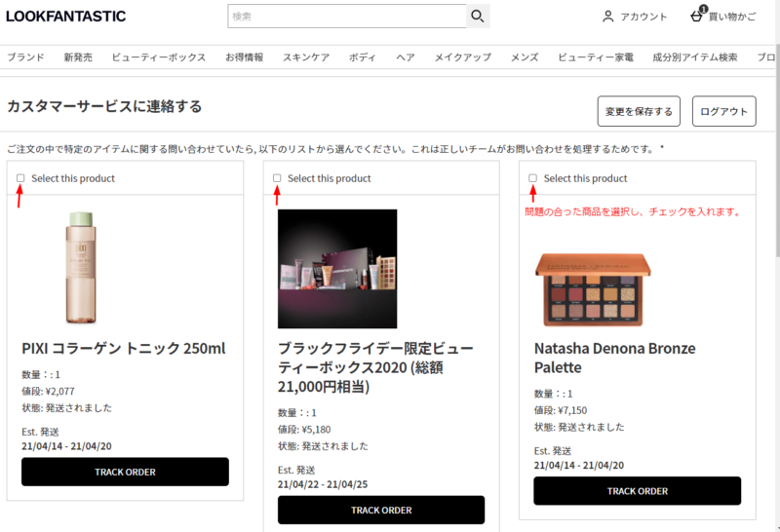780x532 pixels.
Task: Click the ログアウト button
Action: [723, 111]
